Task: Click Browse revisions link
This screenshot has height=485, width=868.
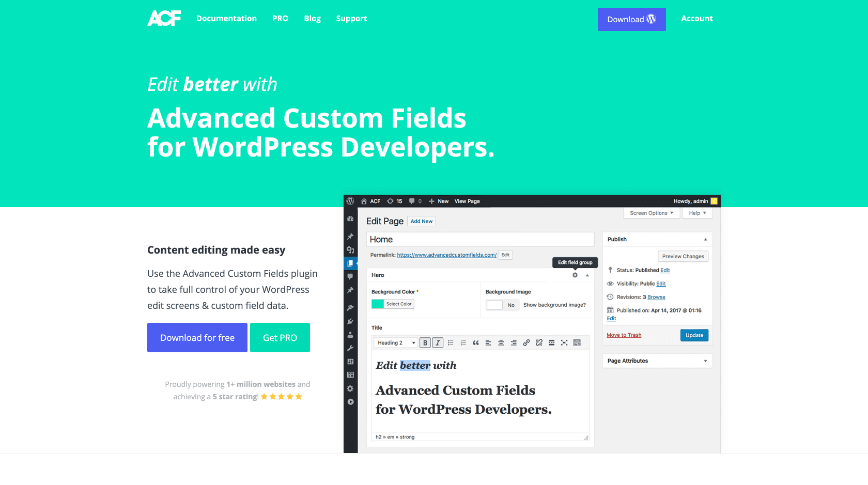Action: tap(656, 298)
